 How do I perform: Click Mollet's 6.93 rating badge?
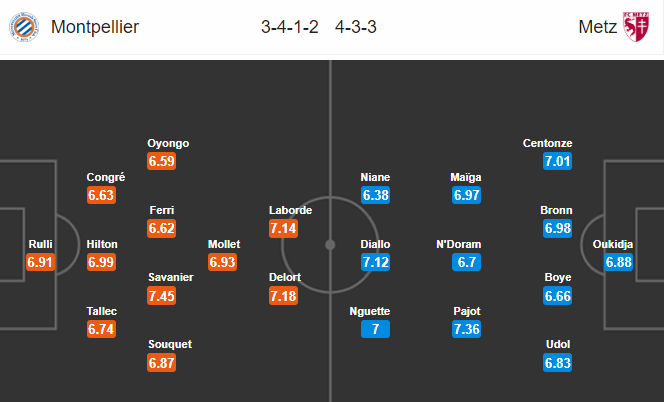click(x=222, y=262)
